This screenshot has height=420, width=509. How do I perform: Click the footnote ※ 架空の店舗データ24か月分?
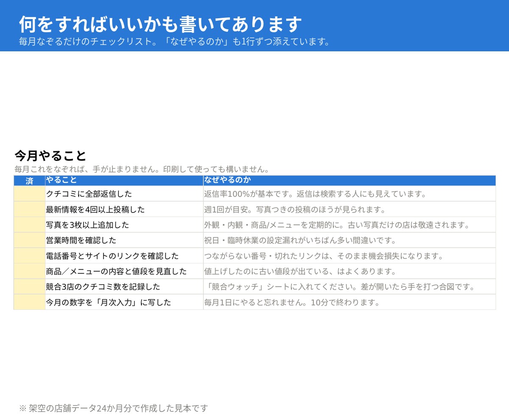pos(114,408)
